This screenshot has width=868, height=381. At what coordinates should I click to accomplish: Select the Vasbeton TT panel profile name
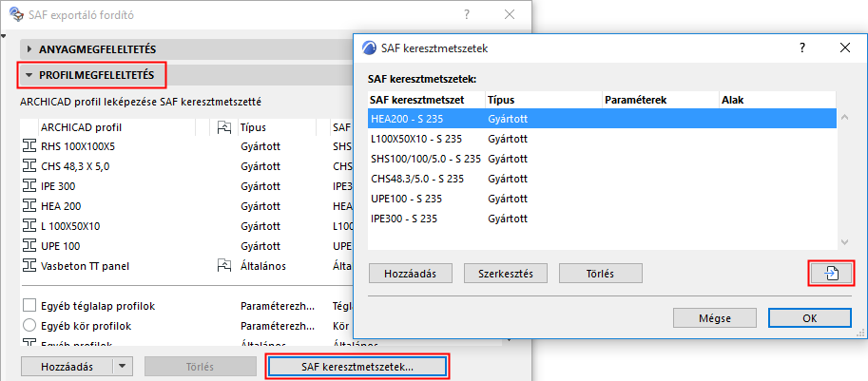pyautogui.click(x=85, y=266)
